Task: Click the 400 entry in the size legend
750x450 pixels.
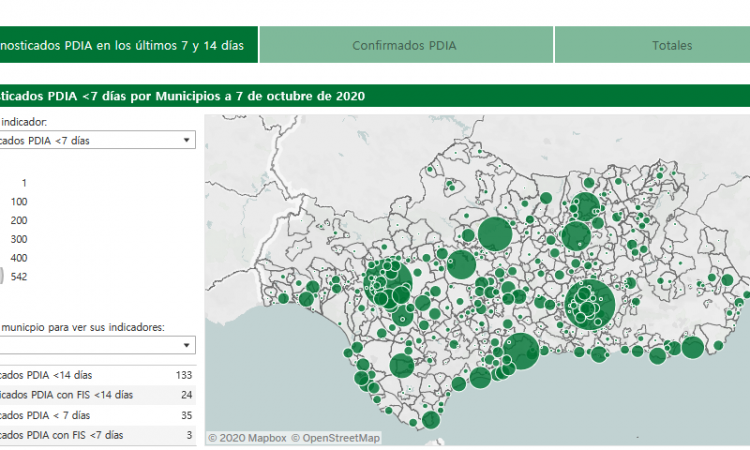Action: (18, 258)
